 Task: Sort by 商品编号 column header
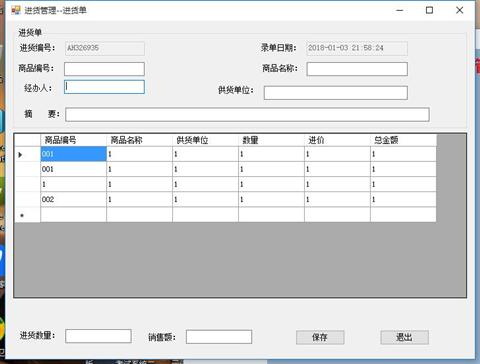tap(73, 140)
